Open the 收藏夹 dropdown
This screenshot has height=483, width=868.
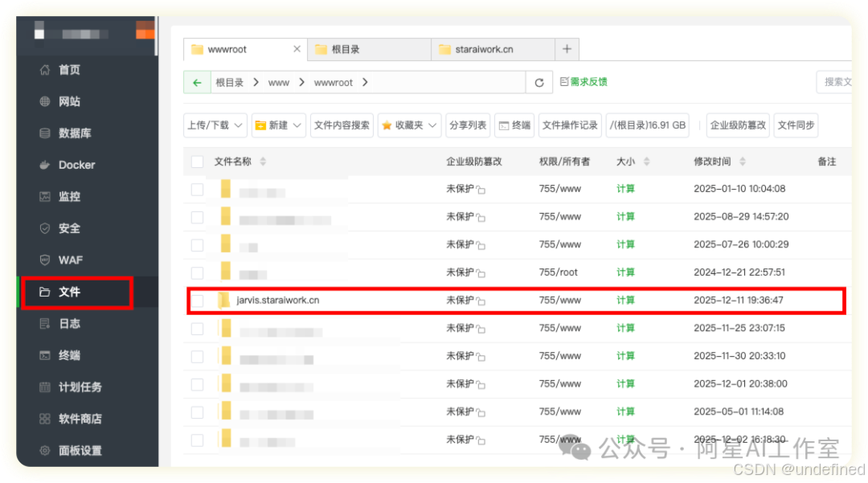pos(409,125)
